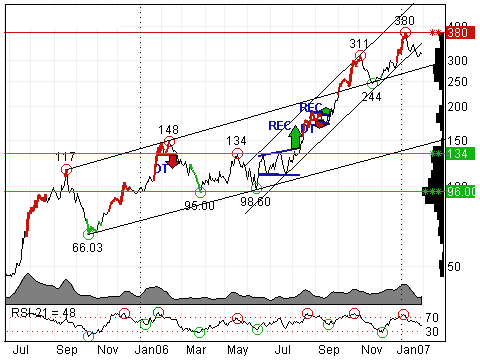Click the green circle at the 66.03 low
The width and height of the screenshot is (480, 360).
click(88, 234)
